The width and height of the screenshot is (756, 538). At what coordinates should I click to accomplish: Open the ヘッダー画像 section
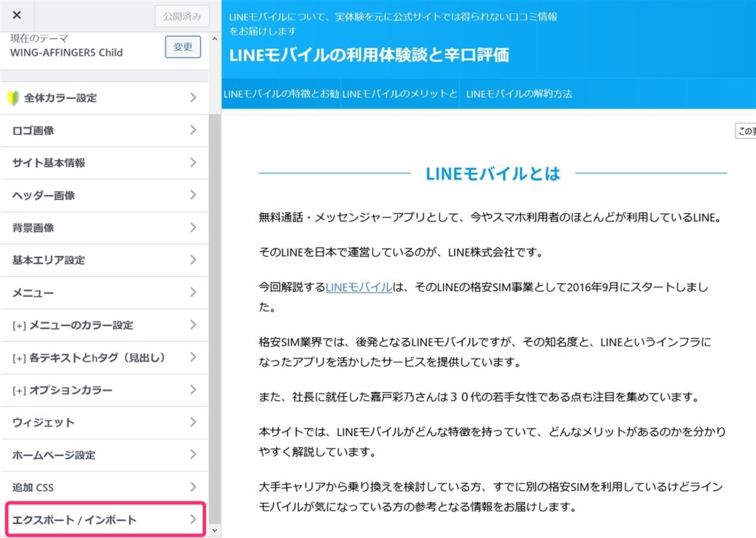104,196
